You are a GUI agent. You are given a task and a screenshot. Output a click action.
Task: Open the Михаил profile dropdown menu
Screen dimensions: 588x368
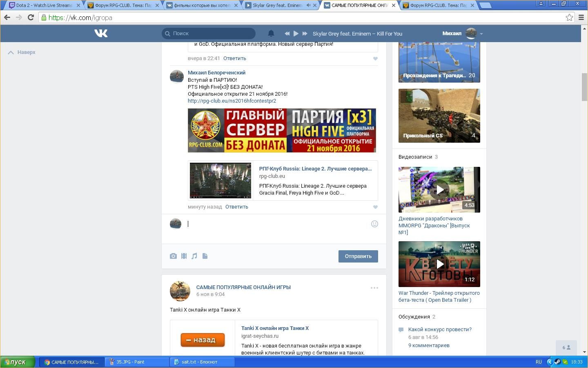[x=481, y=34]
